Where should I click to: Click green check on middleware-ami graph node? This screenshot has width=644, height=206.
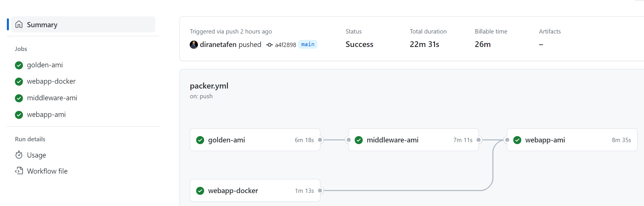coord(359,140)
